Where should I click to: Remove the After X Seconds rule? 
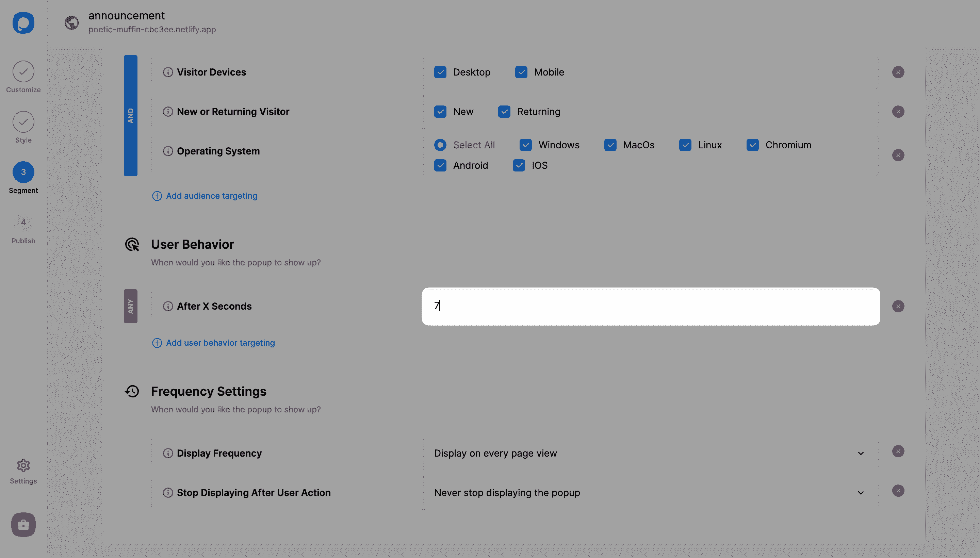click(898, 306)
